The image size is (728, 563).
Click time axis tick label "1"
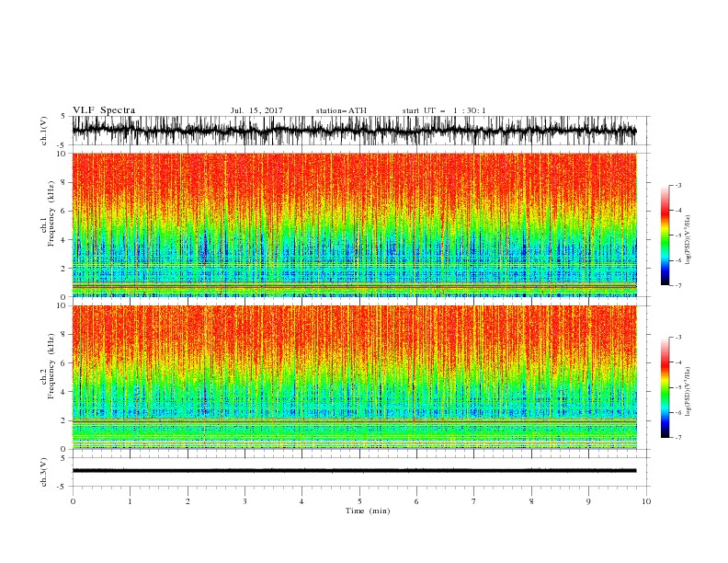click(x=130, y=501)
